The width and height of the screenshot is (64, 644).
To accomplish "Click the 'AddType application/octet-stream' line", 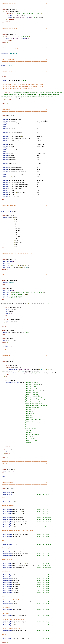I will [23, 181].
